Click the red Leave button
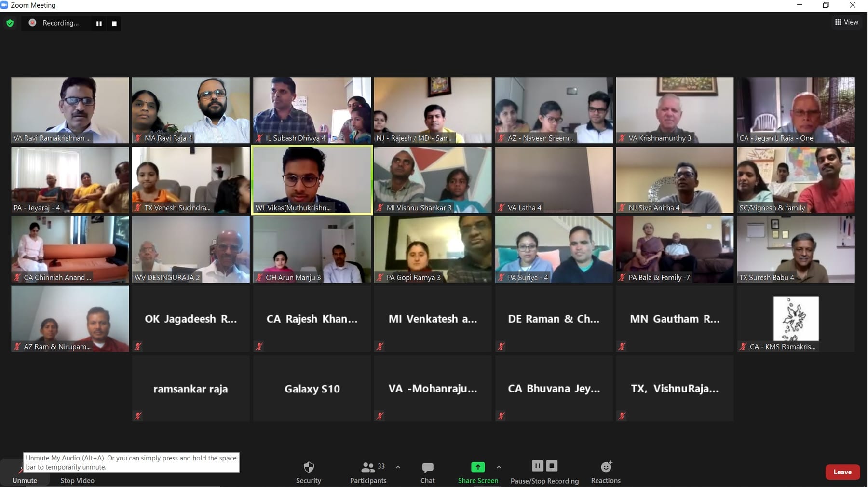The image size is (868, 487). click(842, 472)
